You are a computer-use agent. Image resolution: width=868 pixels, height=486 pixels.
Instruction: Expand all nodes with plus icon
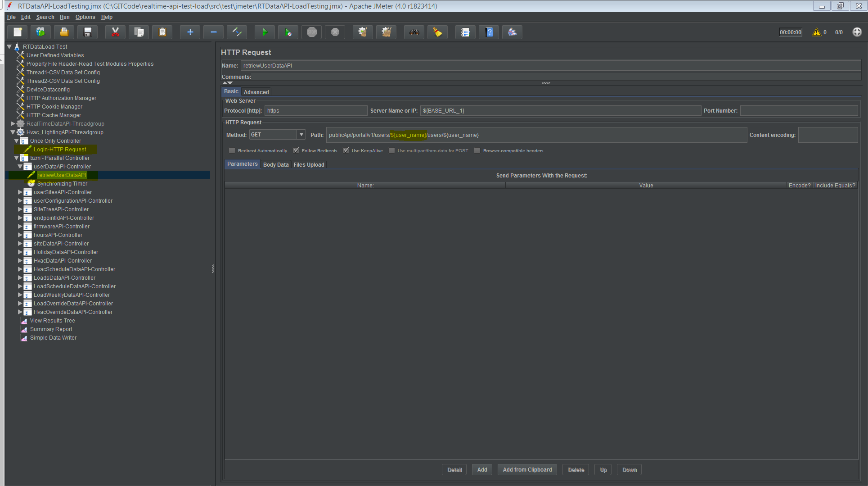(x=190, y=32)
